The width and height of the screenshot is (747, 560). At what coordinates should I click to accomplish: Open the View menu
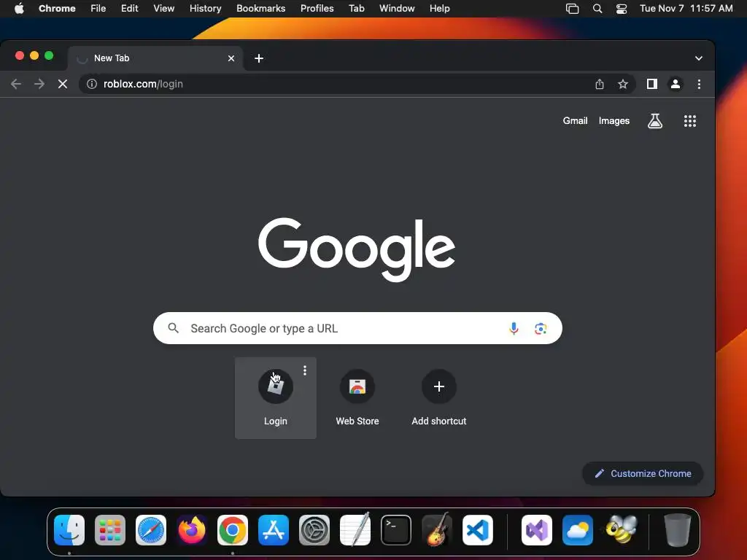[163, 9]
